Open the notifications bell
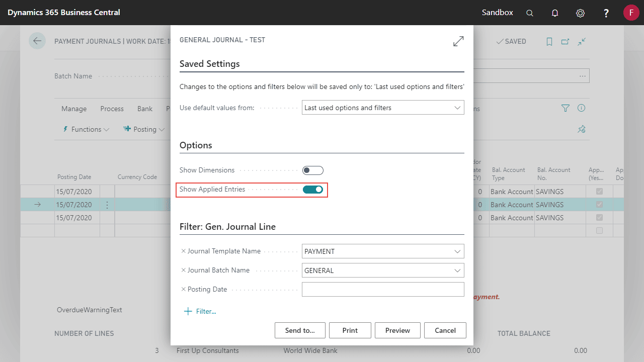Screen dimensions: 644x362 click(555, 13)
